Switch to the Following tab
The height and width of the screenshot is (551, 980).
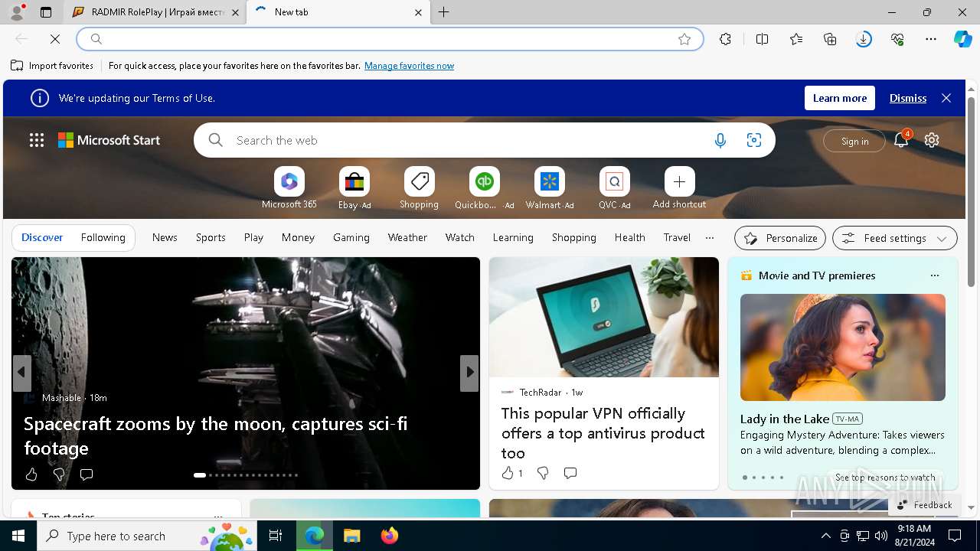(x=103, y=237)
